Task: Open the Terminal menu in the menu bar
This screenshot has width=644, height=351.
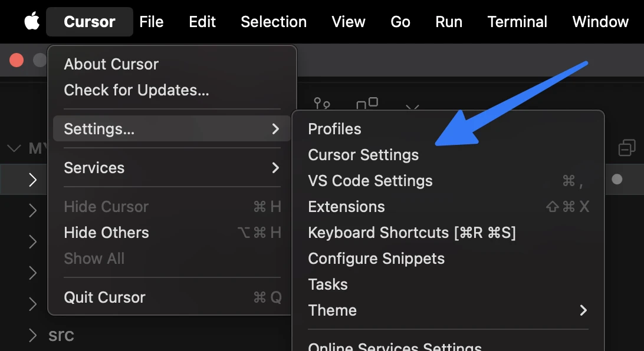Action: tap(517, 22)
